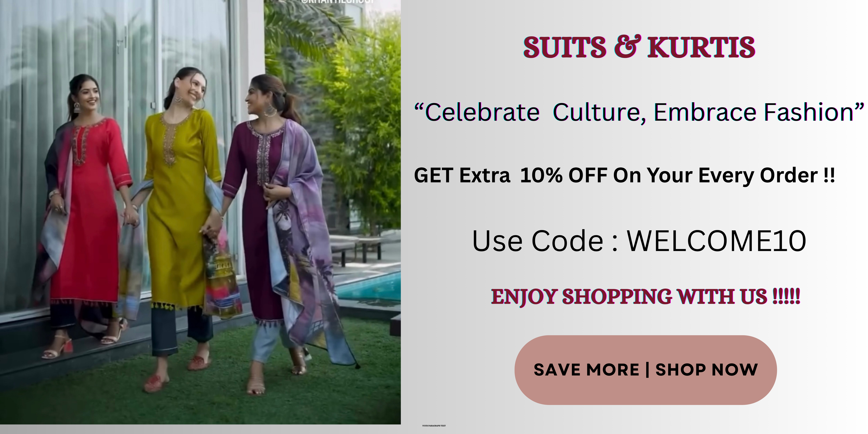Click the tiny YOUR PARAGRAPH TEXT placeholder
This screenshot has width=868, height=434.
click(434, 426)
